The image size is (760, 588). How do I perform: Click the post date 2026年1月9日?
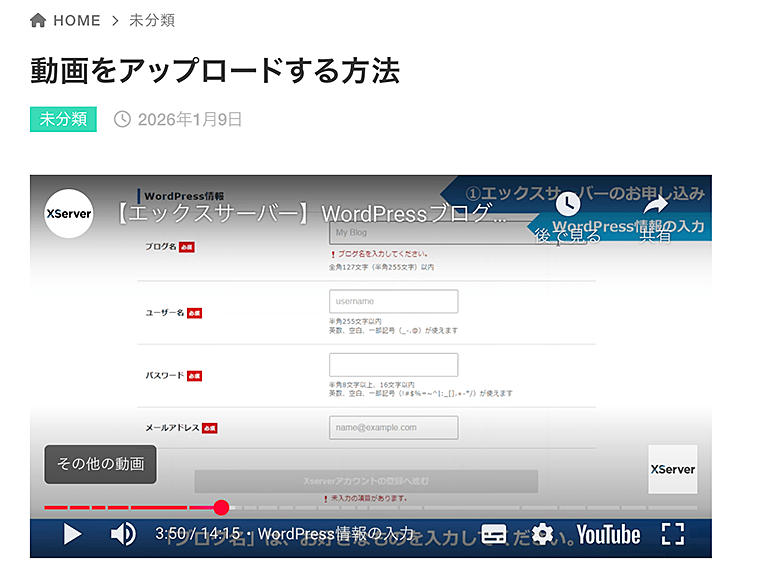190,119
